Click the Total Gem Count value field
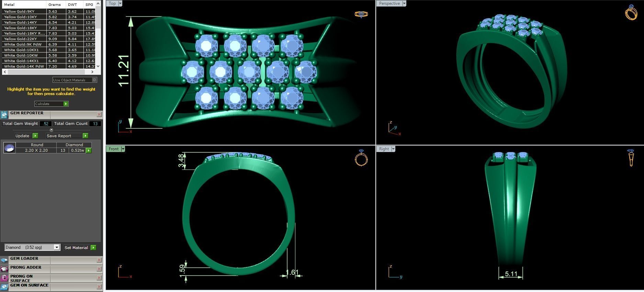 pyautogui.click(x=95, y=124)
